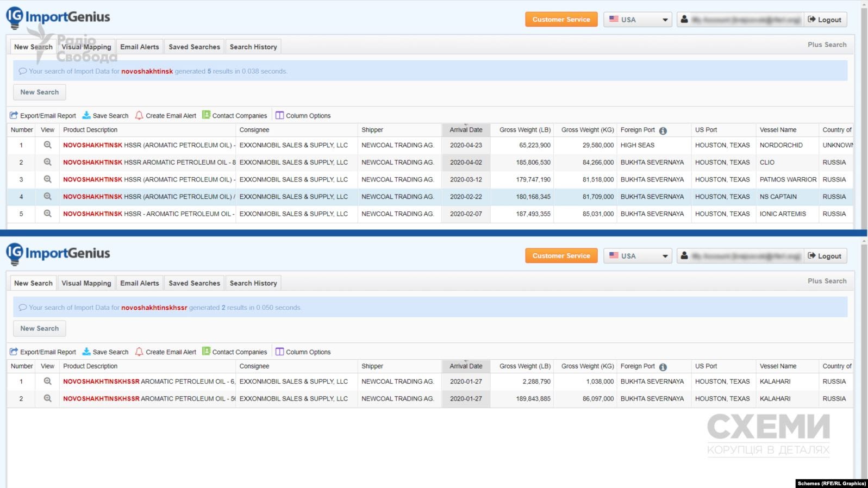The width and height of the screenshot is (868, 488).
Task: Click the Plus Search link in top panel
Action: point(827,45)
